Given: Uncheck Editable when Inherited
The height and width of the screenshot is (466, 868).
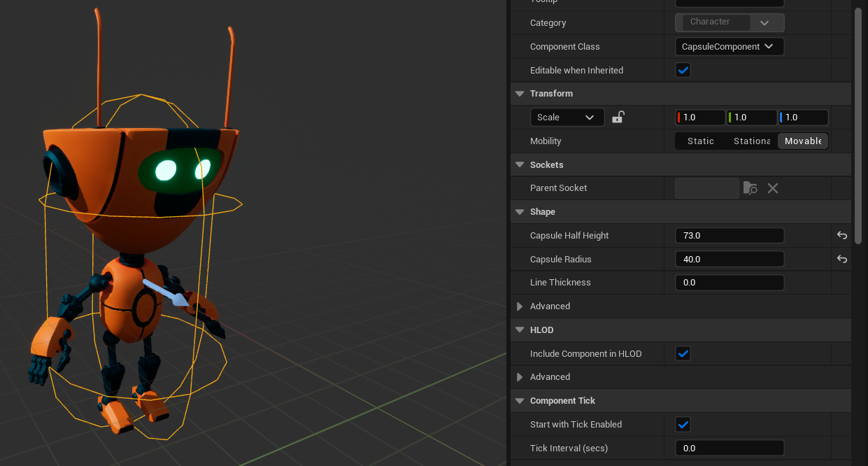Looking at the screenshot, I should point(683,70).
